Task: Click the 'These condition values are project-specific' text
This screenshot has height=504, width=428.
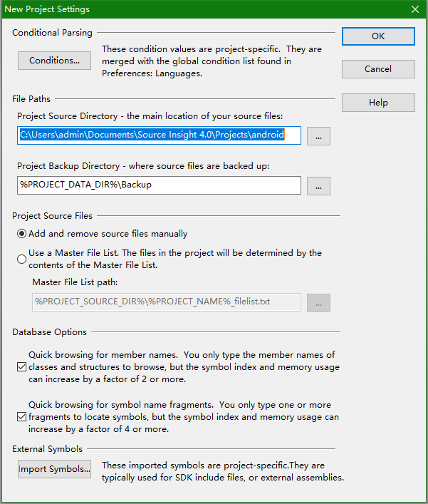Action: click(x=212, y=61)
